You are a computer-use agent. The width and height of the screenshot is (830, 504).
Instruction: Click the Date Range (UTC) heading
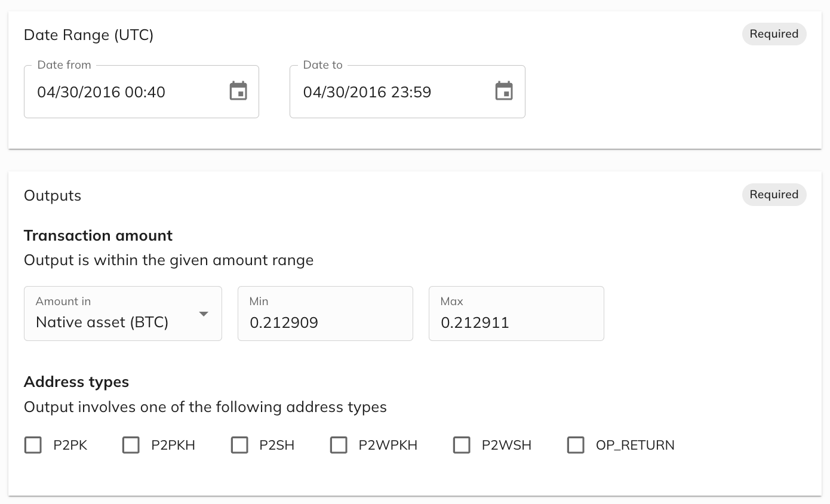point(88,35)
